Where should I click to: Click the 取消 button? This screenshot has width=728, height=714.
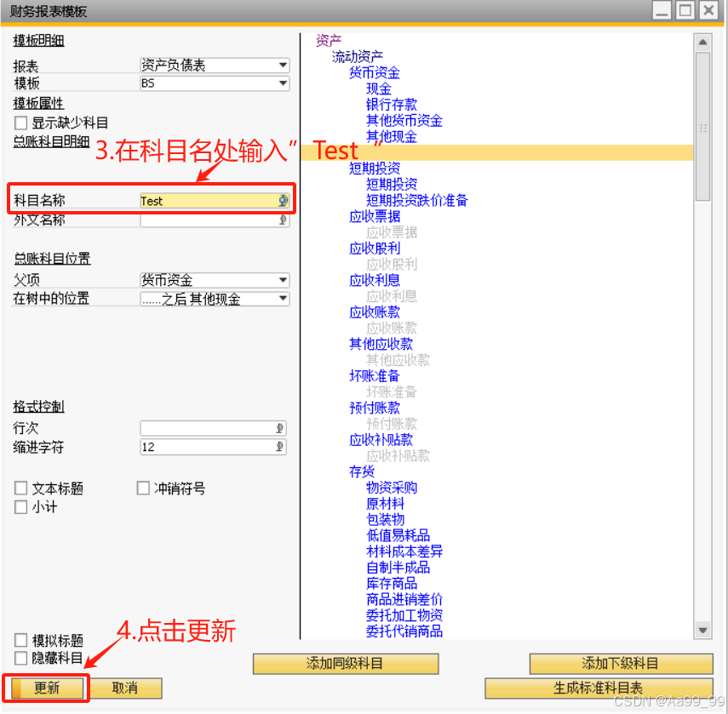[125, 688]
